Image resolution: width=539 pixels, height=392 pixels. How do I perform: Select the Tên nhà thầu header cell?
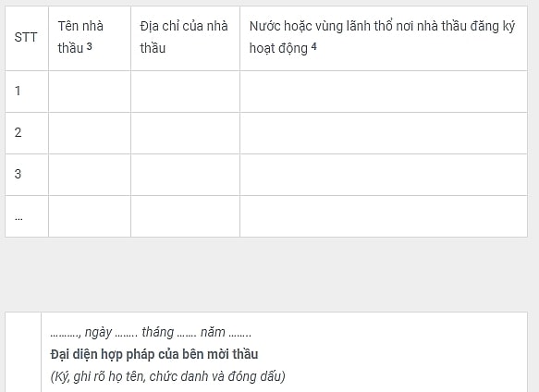90,38
